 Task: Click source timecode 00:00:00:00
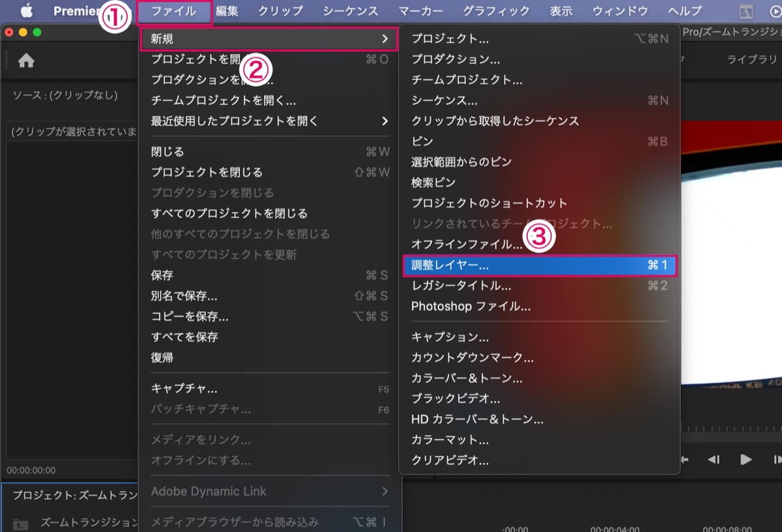click(31, 470)
